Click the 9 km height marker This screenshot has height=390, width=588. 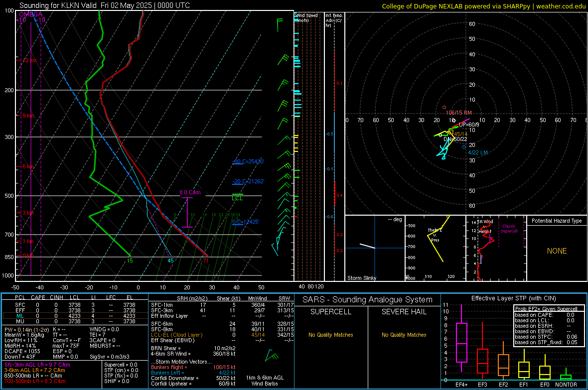(28, 116)
